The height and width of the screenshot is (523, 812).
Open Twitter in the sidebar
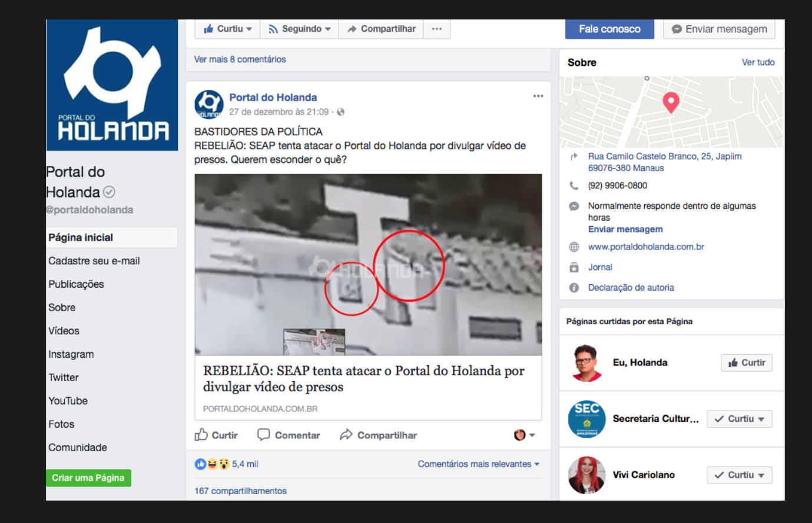(x=64, y=378)
